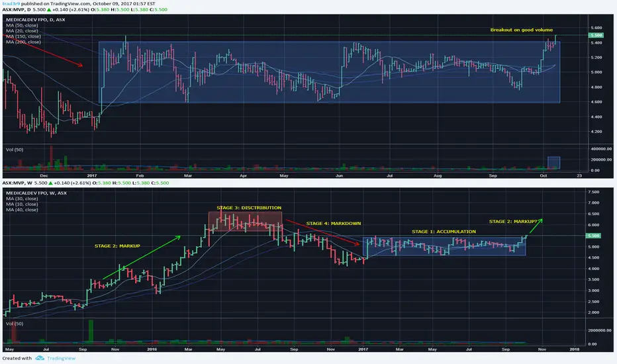Click the +0.140 (+2.61%) change in top header
Image resolution: width=617 pixels, height=364 pixels.
(x=71, y=9)
